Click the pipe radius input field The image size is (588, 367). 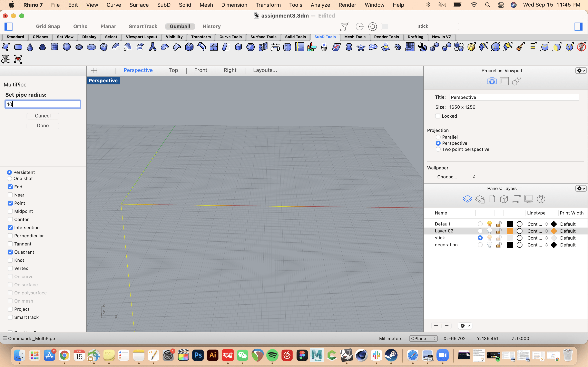(x=43, y=104)
